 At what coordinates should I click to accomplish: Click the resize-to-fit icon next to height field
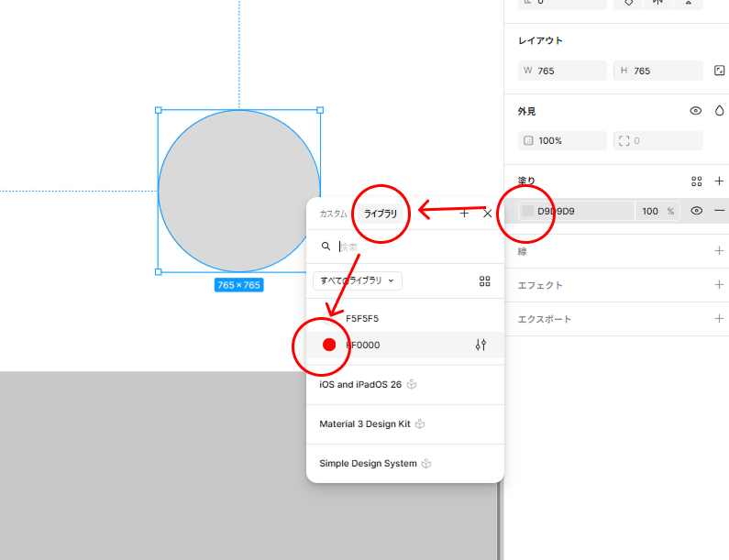tap(719, 71)
